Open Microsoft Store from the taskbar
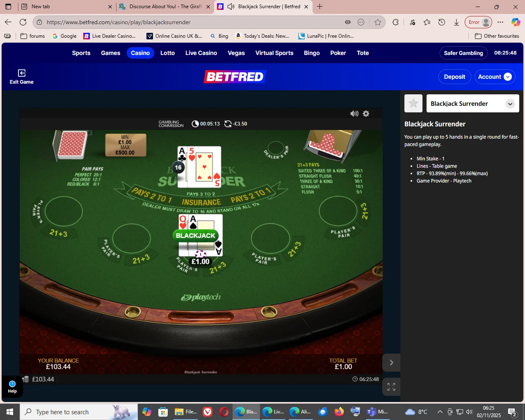The image size is (525, 420). [x=163, y=412]
